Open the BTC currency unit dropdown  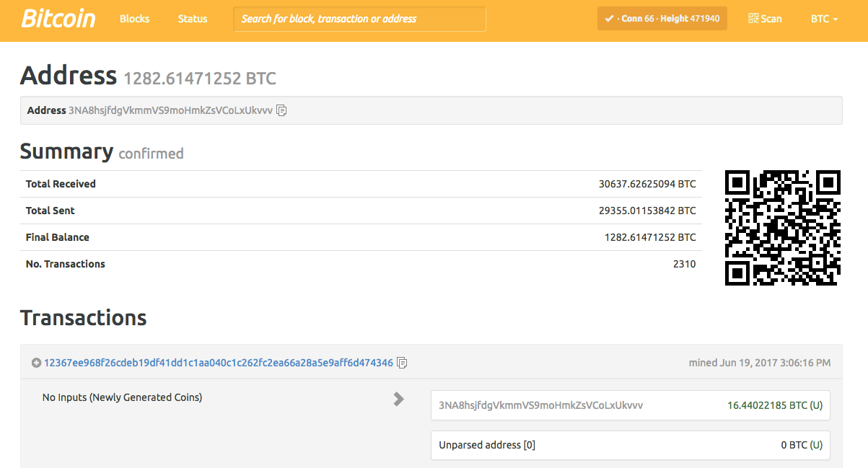tap(824, 19)
